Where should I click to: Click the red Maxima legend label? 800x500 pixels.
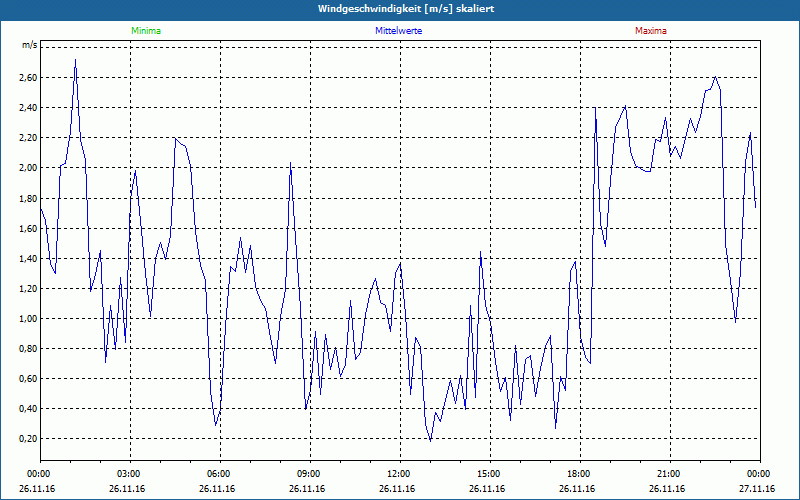651,31
